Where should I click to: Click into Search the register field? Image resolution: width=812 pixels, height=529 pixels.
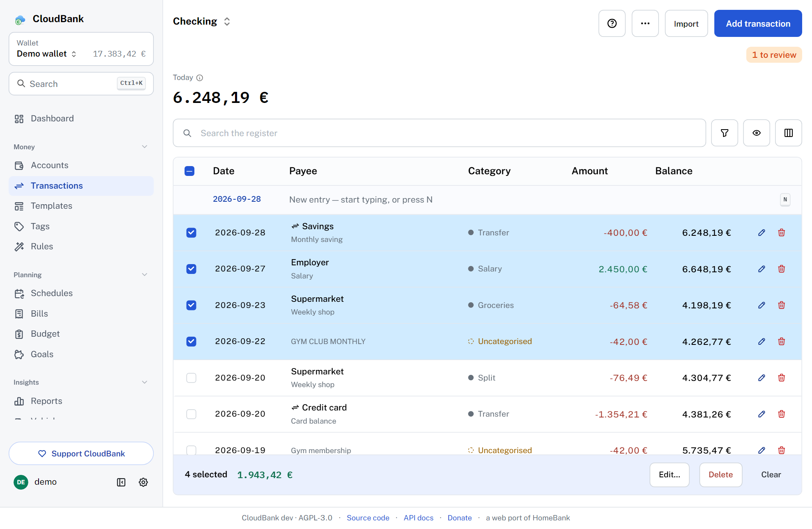439,133
